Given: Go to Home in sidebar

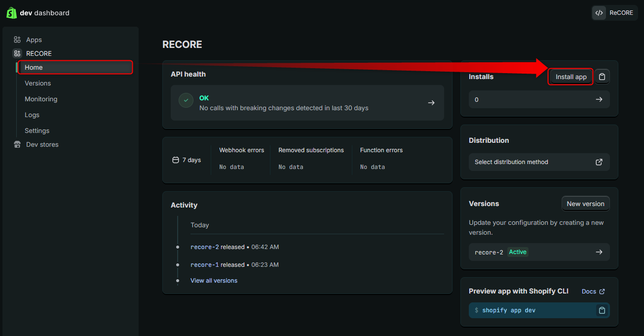Looking at the screenshot, I should pyautogui.click(x=76, y=67).
